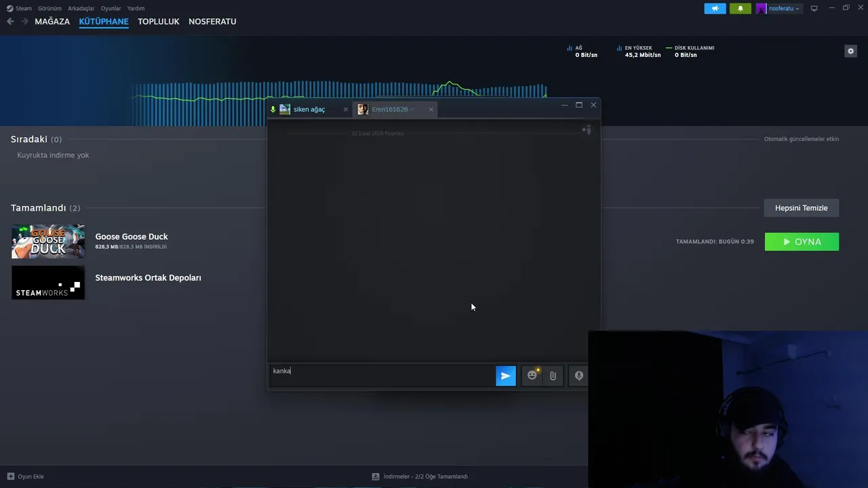The width and height of the screenshot is (868, 488).
Task: Open the Steam announcements megaphone icon
Action: (715, 8)
